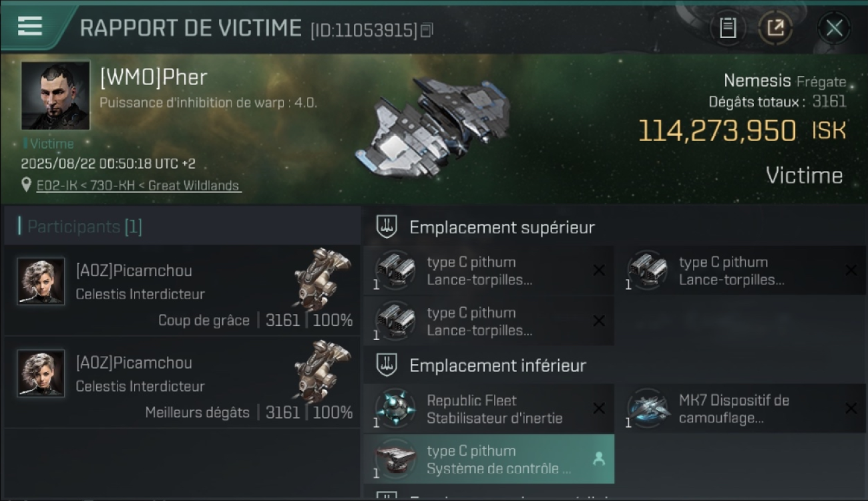Screen dimensions: 868x501
Task: Click the first torpedo launcher module icon
Action: click(395, 270)
